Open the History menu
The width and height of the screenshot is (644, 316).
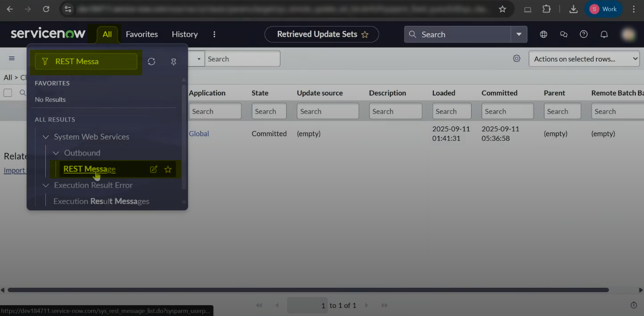pos(184,34)
